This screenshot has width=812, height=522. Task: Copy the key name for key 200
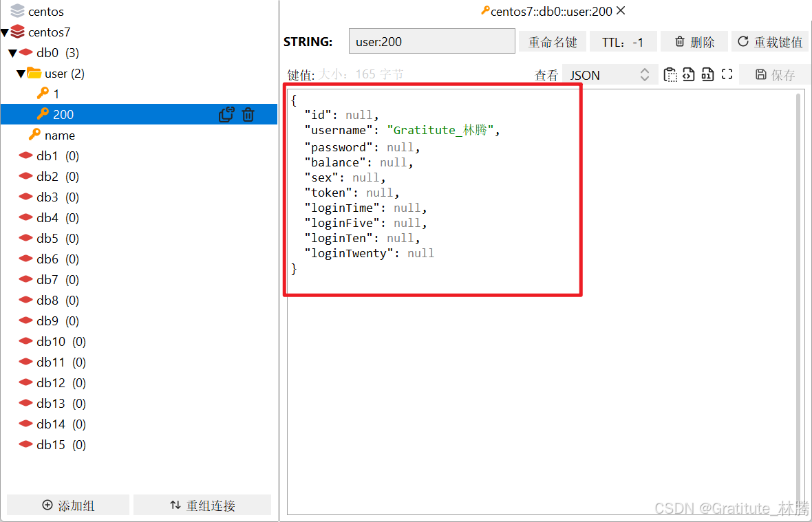click(227, 114)
